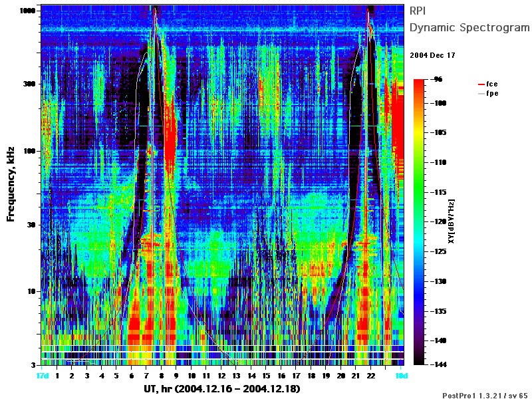Click the Dynamic Spectrogram title

[x=469, y=27]
